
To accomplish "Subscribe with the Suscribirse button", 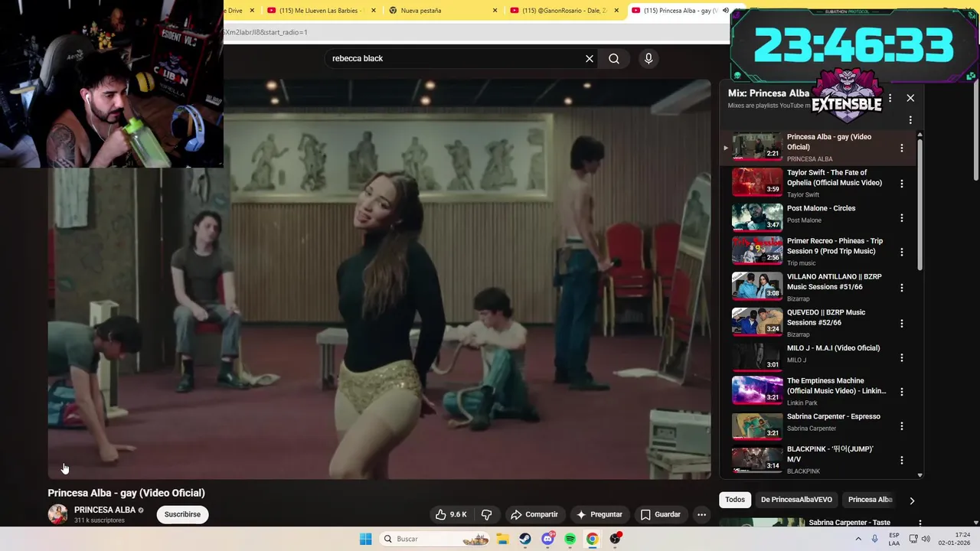I will pos(182,514).
